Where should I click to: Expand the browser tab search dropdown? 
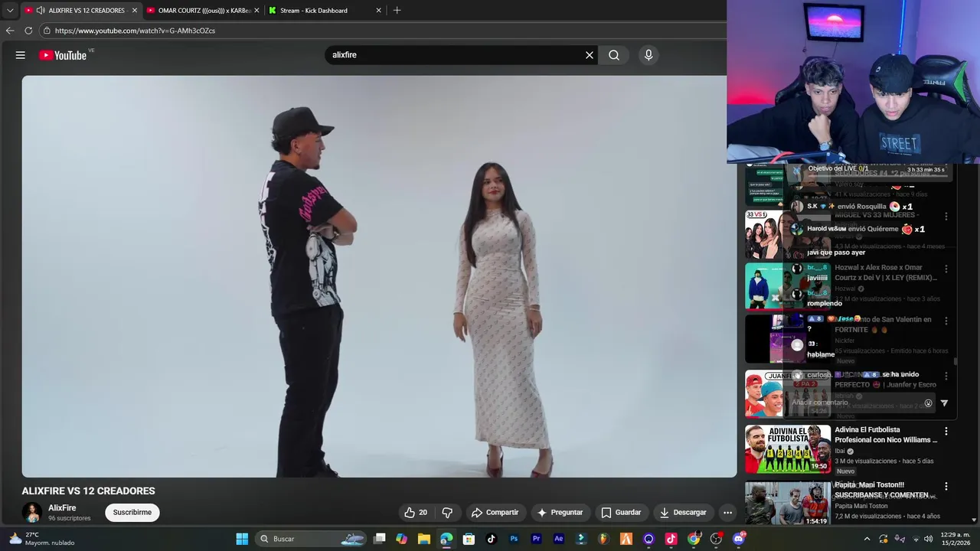coord(10,11)
